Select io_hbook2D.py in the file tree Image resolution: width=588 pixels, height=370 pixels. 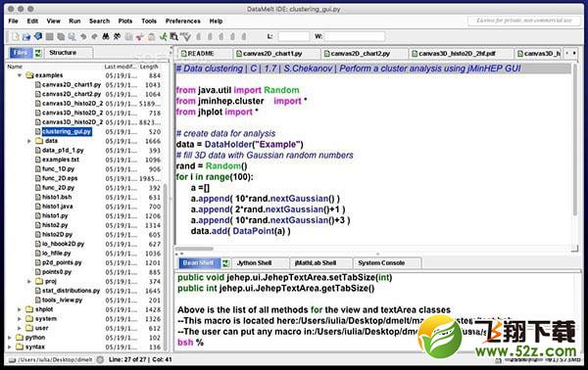[x=63, y=244]
